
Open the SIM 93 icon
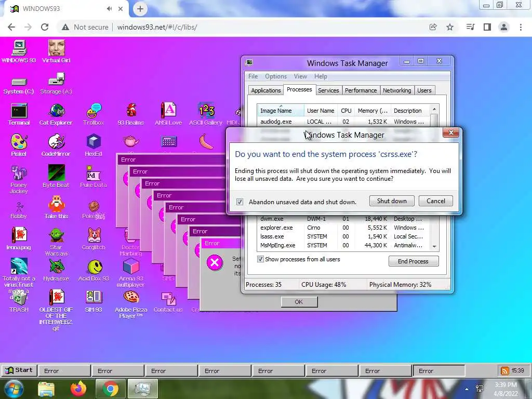tap(94, 301)
